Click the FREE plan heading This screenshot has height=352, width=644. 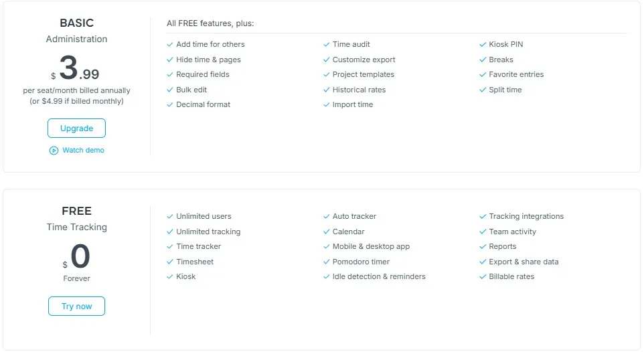point(77,211)
